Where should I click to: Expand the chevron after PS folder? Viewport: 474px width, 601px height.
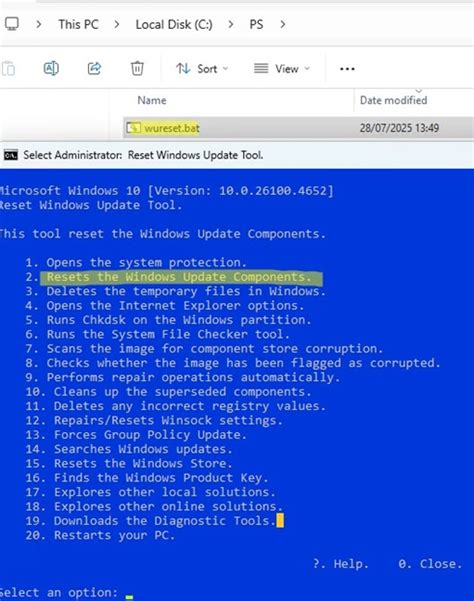[x=283, y=25]
